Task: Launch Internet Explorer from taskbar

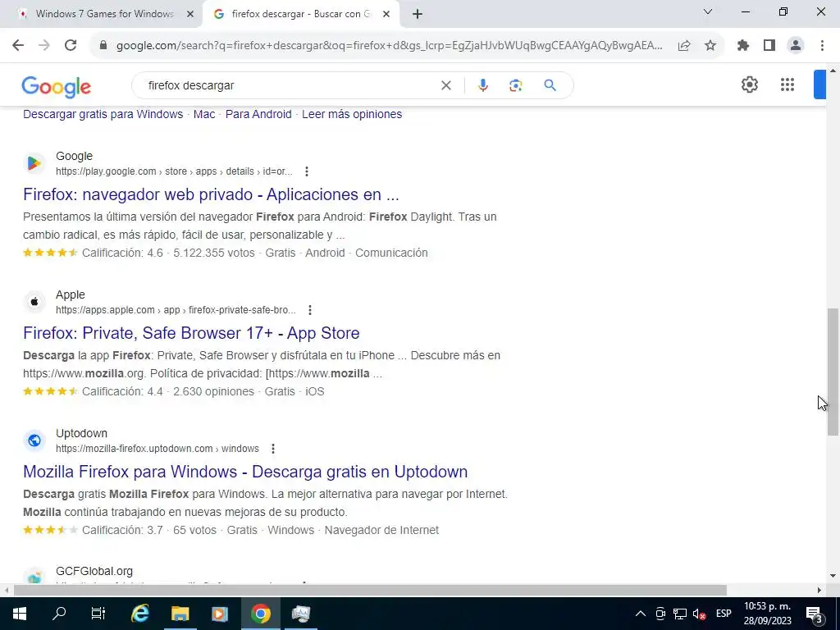Action: (139, 614)
